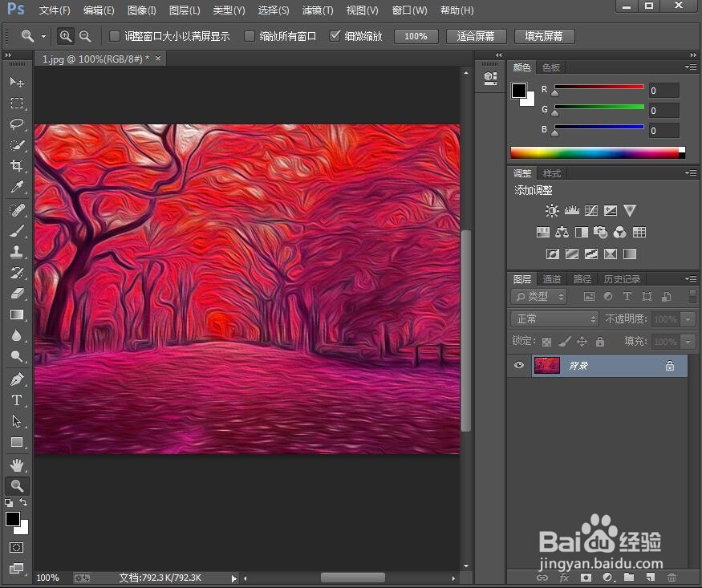The image size is (702, 588).
Task: Select the Clone Stamp tool
Action: [x=17, y=252]
